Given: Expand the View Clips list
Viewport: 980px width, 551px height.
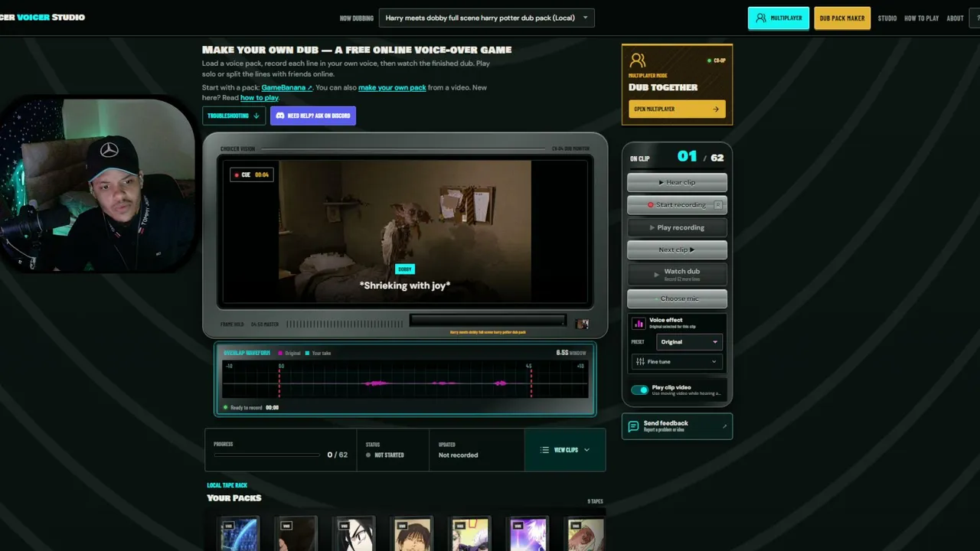Looking at the screenshot, I should click(x=565, y=450).
